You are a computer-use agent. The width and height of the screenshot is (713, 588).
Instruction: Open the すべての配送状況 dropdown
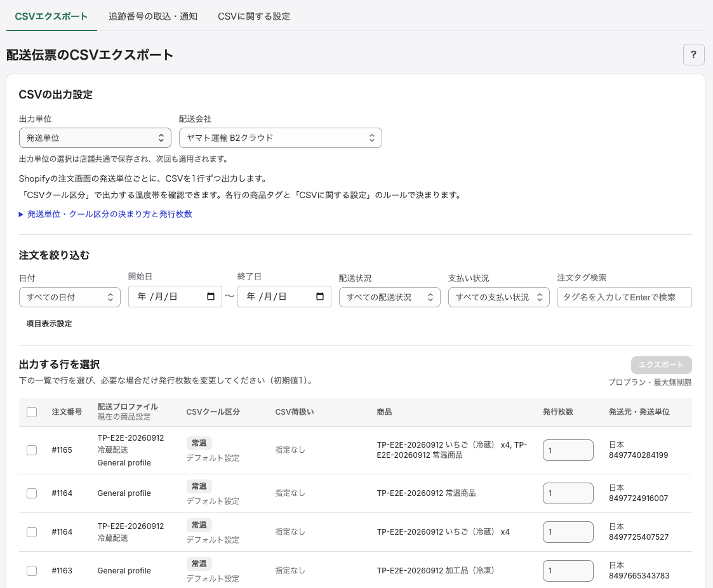390,297
